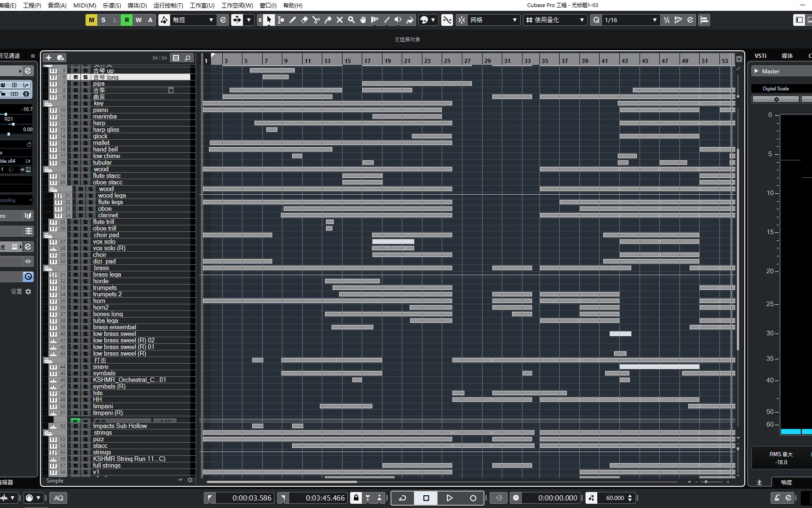Image resolution: width=812 pixels, height=508 pixels.
Task: Select the Split scissors tool
Action: [x=316, y=20]
